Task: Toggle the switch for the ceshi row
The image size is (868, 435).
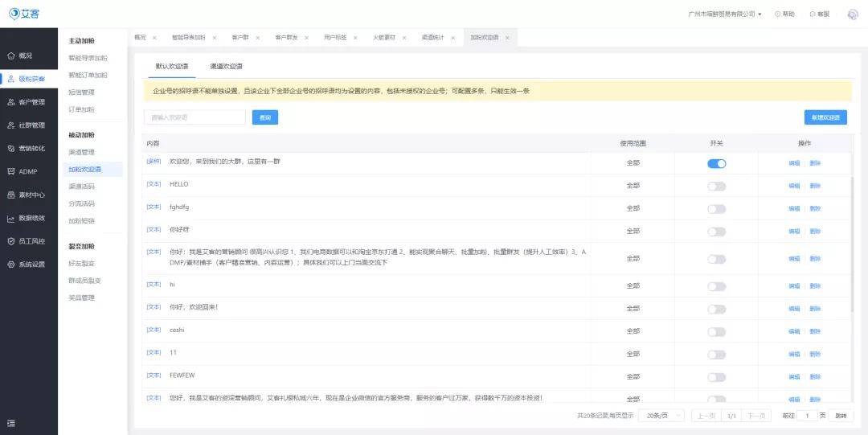Action: (x=716, y=332)
